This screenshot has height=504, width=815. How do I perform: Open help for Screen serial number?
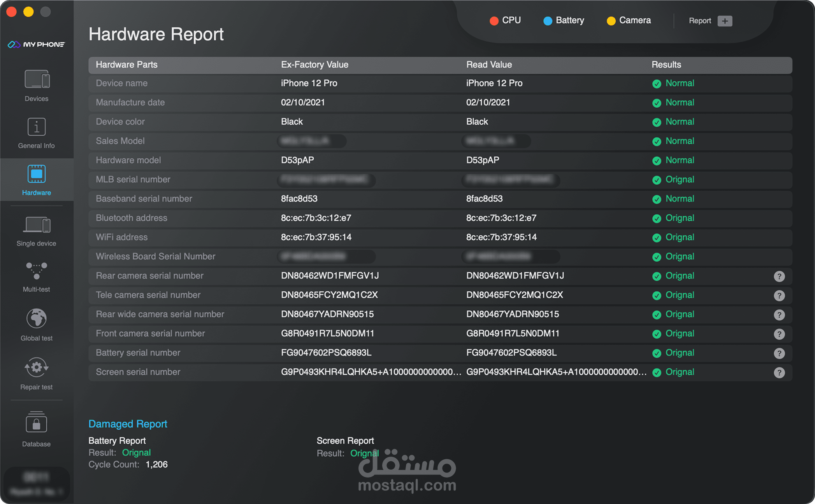click(779, 373)
